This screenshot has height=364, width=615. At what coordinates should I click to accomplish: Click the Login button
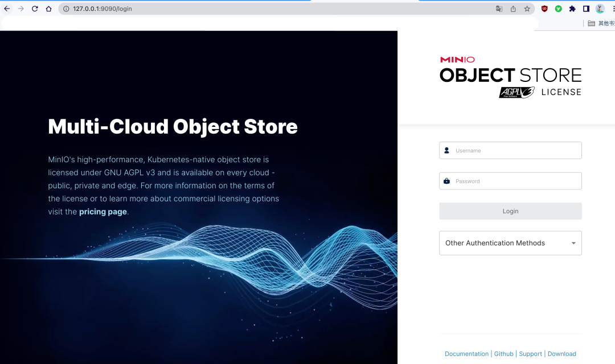[x=510, y=211]
